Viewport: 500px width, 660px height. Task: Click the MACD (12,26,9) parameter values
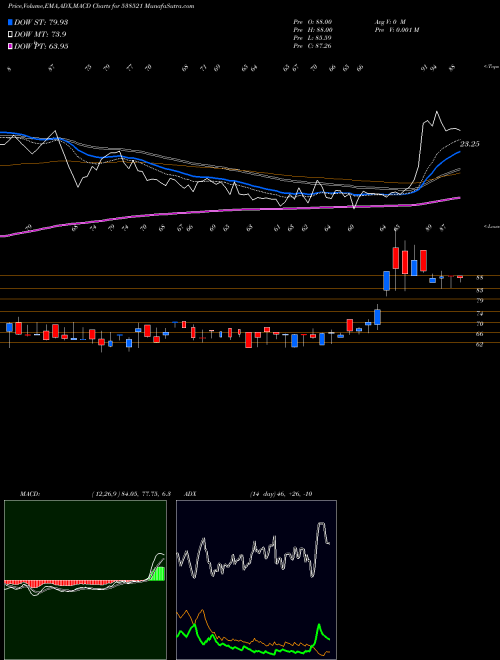coord(131,494)
